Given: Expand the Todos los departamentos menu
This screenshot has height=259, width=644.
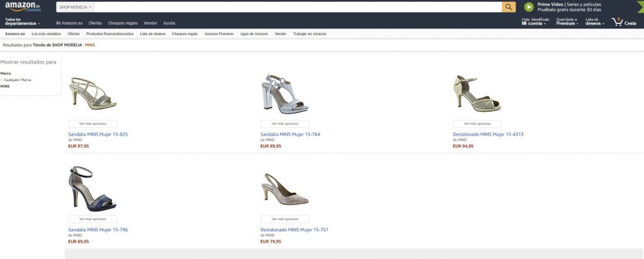Looking at the screenshot, I should tap(23, 21).
